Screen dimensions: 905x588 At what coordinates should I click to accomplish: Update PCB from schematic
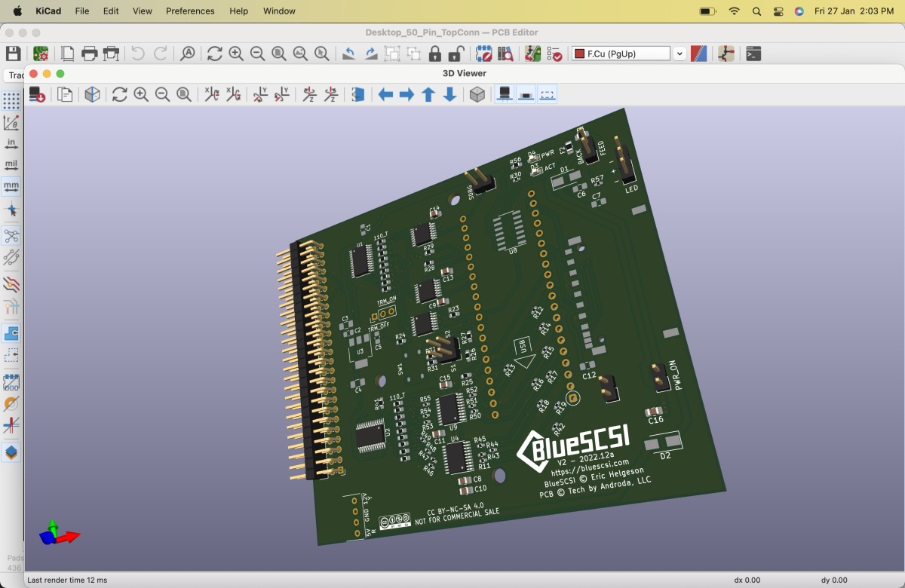533,54
